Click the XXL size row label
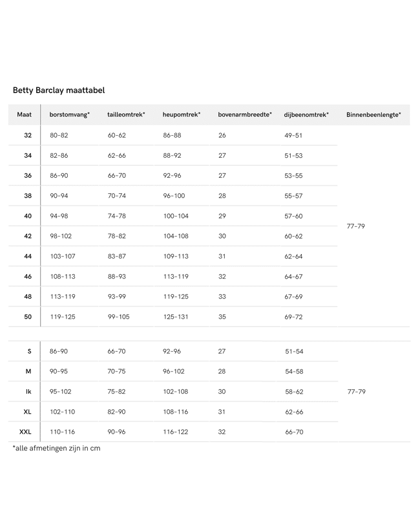This screenshot has width=420, height=521. click(x=25, y=432)
